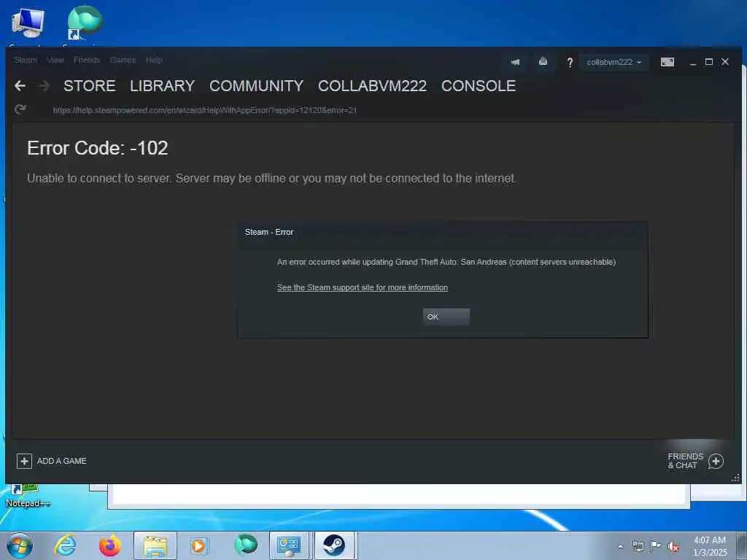Expand the collabvm222 account dropdown

click(x=614, y=62)
